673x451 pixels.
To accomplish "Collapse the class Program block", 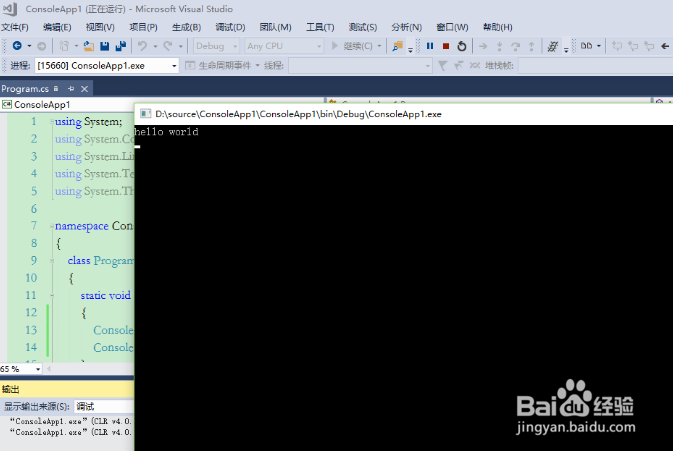I will point(52,260).
